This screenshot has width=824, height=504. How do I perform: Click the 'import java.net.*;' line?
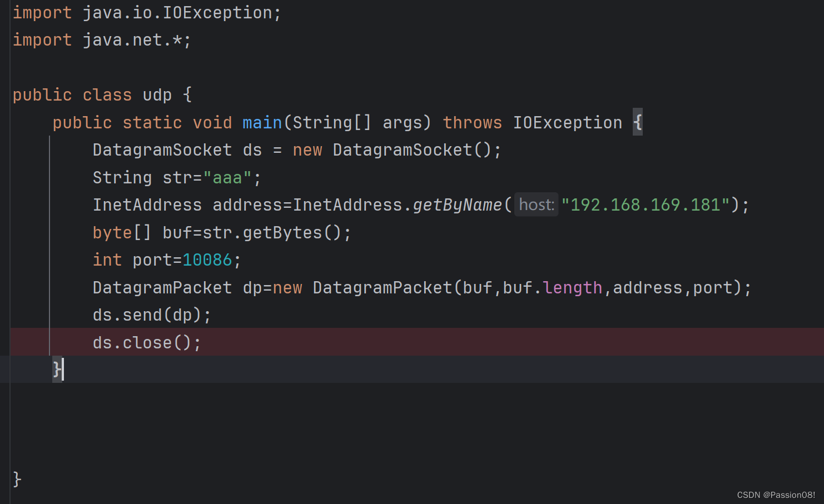(102, 40)
